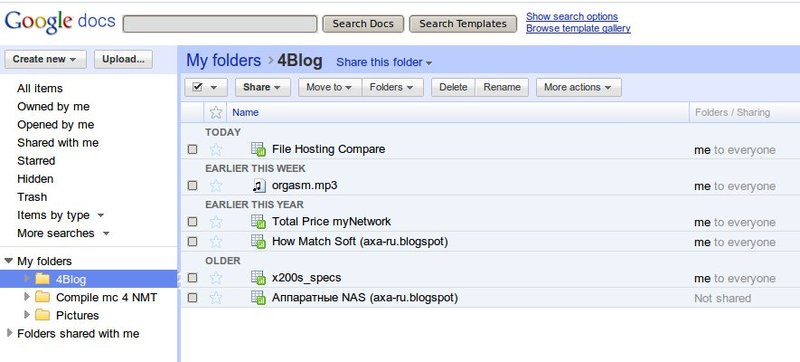This screenshot has width=800, height=362.
Task: Click the File Hosting Compare spreadsheet icon
Action: point(259,149)
